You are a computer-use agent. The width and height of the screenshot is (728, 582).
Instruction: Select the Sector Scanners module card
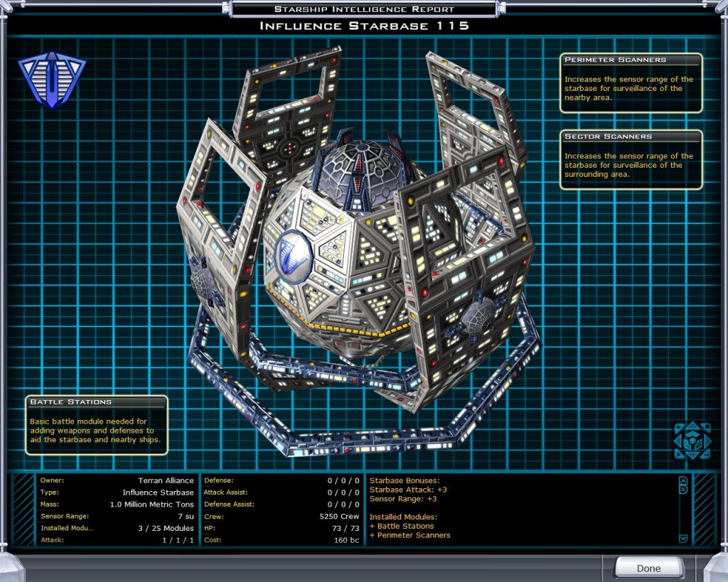(x=631, y=160)
